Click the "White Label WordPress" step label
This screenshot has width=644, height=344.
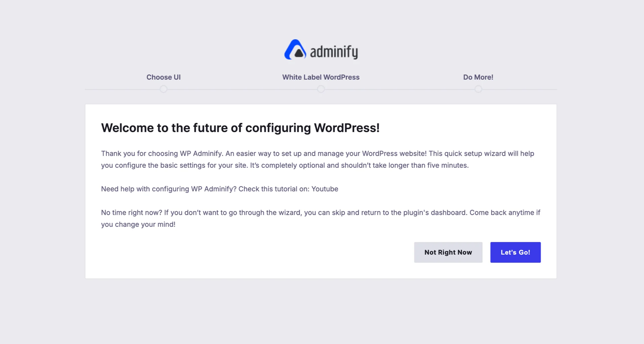321,77
